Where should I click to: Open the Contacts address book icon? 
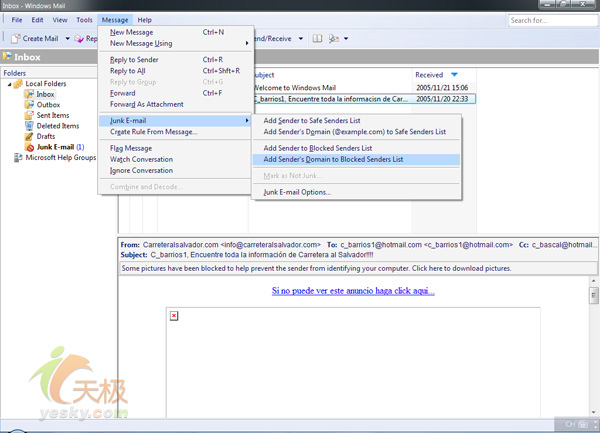point(317,39)
